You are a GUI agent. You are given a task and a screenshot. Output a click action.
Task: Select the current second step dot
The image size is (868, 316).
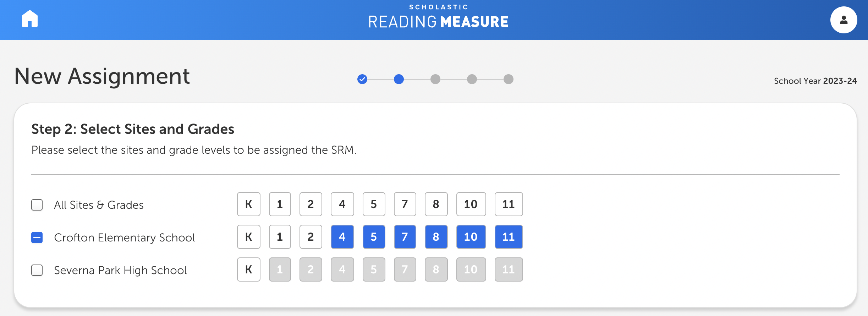click(399, 79)
